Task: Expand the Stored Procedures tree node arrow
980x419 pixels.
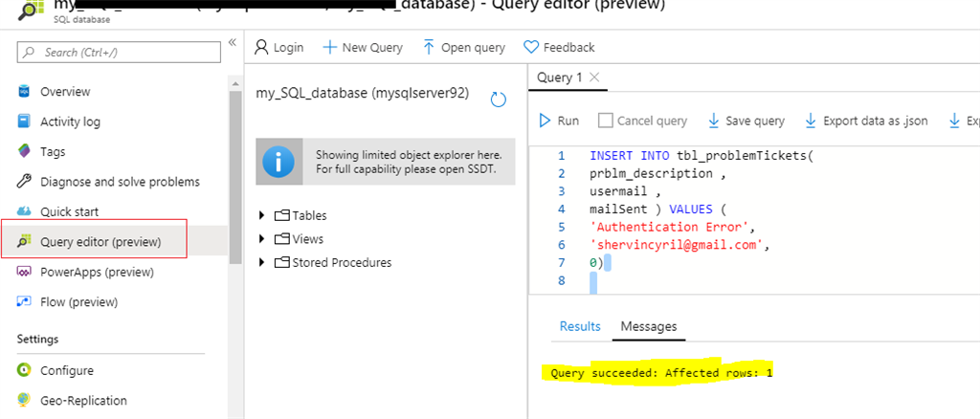Action: (x=262, y=263)
